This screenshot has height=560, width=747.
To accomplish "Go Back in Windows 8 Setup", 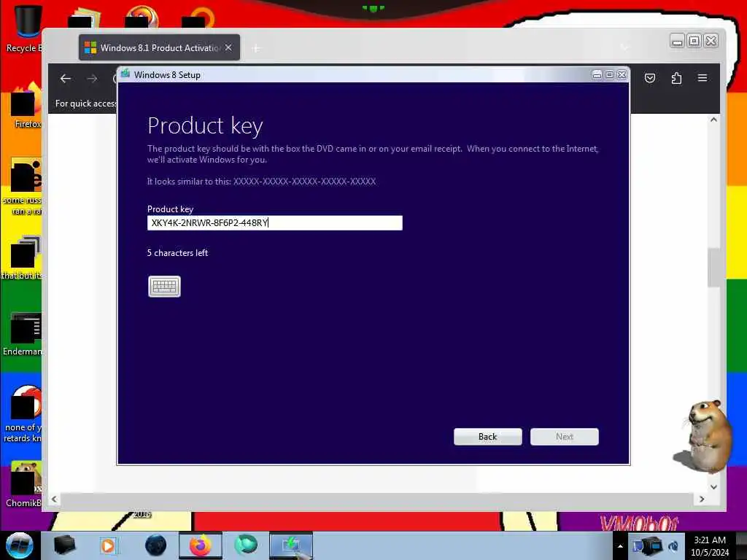I will tap(488, 437).
